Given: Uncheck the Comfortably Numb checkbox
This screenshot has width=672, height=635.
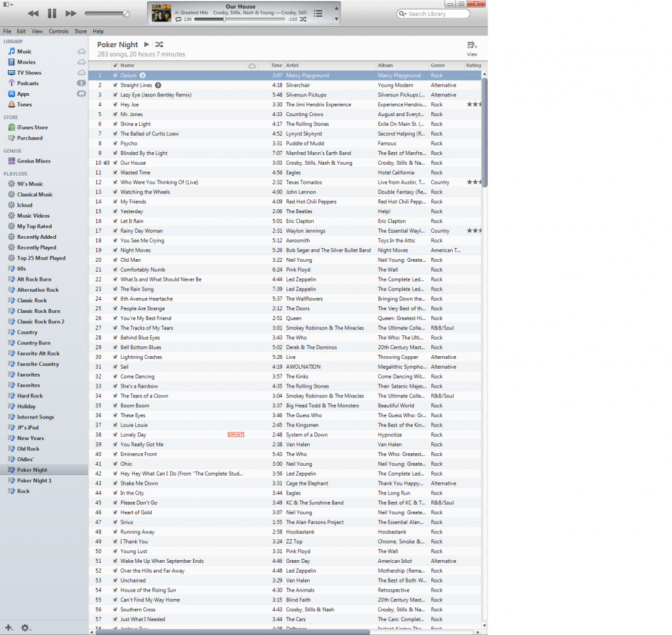Looking at the screenshot, I should point(115,270).
